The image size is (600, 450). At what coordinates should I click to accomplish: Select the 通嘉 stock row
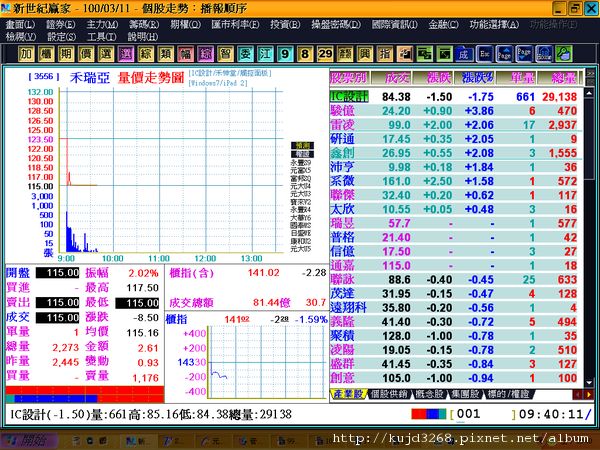[456, 265]
